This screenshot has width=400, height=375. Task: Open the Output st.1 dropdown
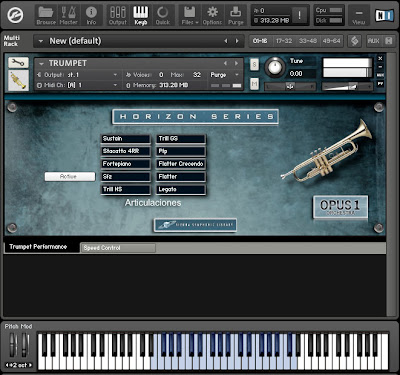click(77, 75)
